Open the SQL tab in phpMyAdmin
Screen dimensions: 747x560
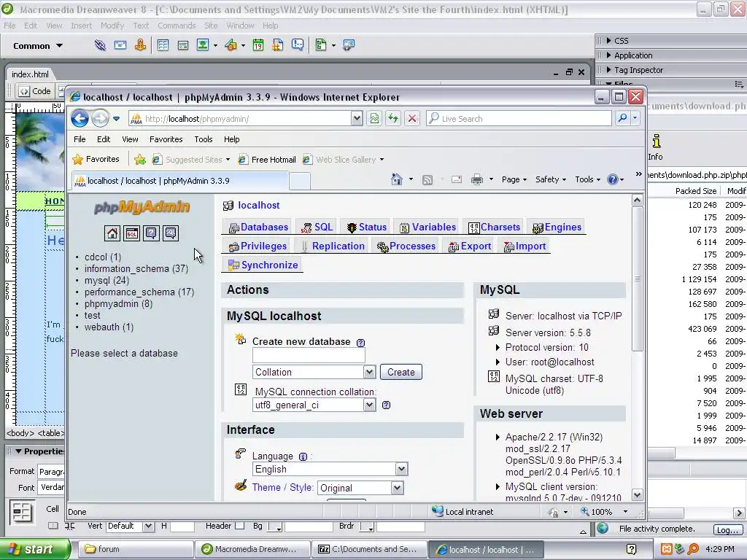(x=317, y=227)
